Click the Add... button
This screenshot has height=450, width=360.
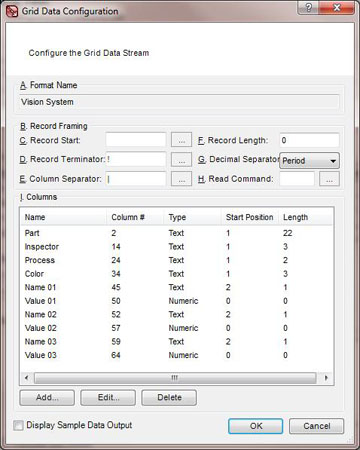pos(47,398)
